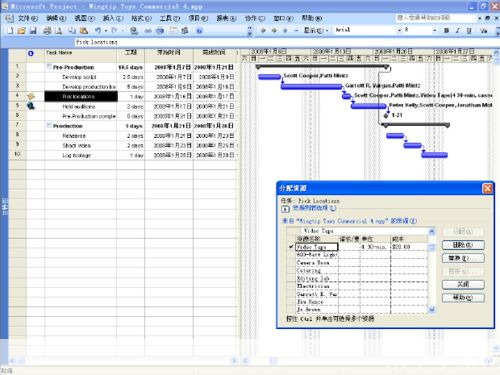Click the 关闭 Close button in dialog
The width and height of the screenshot is (500, 375).
[463, 284]
